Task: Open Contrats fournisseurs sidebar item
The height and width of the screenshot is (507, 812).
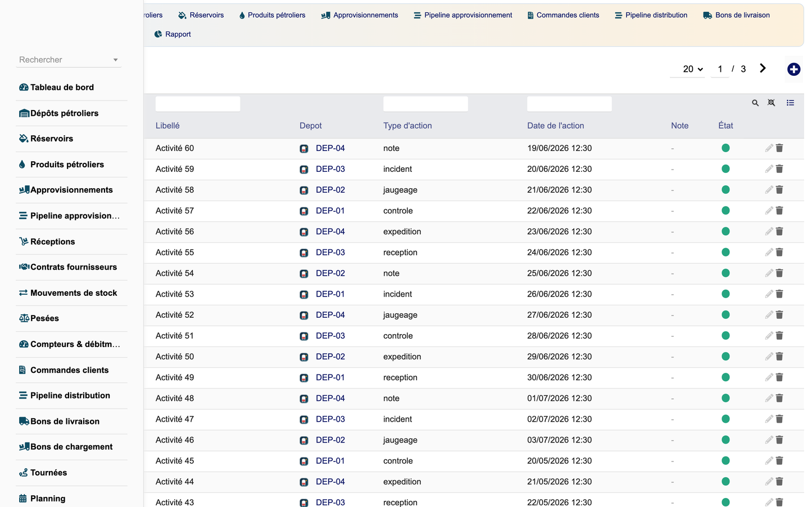Action: (x=71, y=267)
